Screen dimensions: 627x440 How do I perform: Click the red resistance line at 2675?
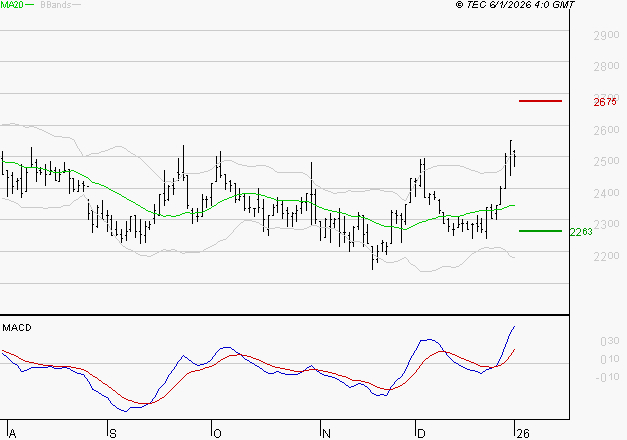541,101
